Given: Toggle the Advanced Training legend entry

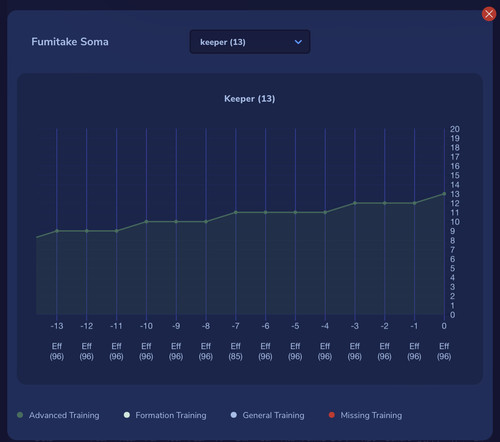Looking at the screenshot, I should 58,415.
